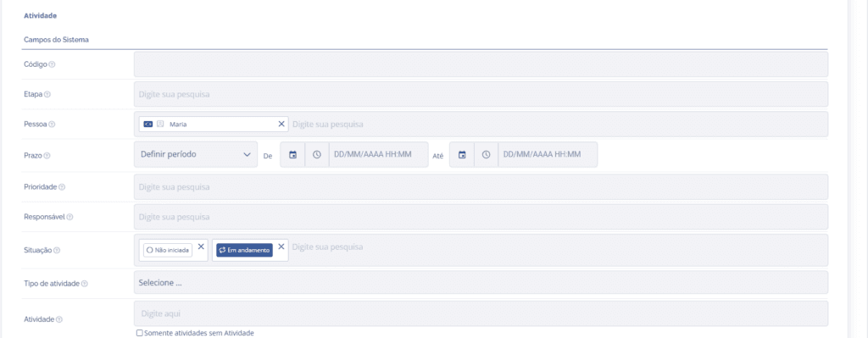Click the Código input field
Viewport: 868px width, 338px height.
(481, 64)
